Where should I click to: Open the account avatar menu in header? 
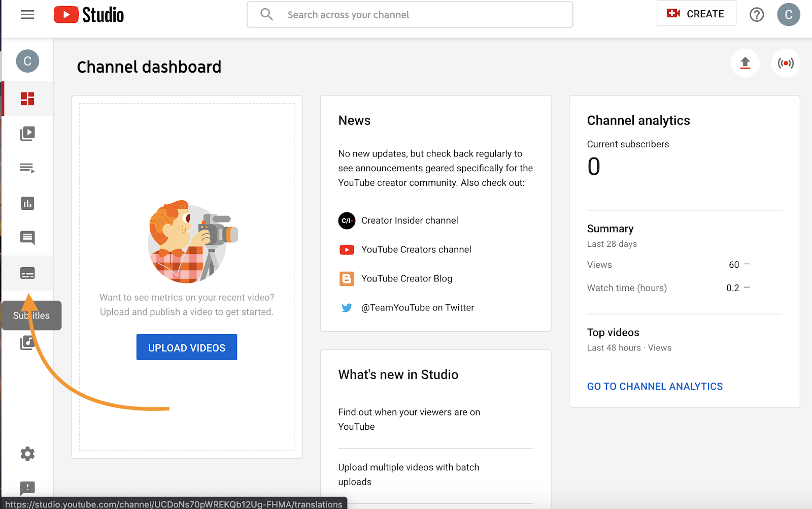pos(789,15)
